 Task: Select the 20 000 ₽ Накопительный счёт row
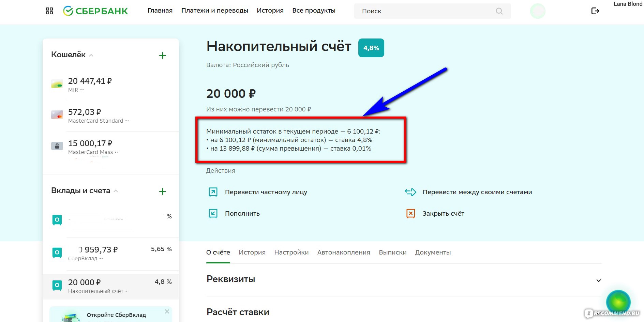click(111, 286)
